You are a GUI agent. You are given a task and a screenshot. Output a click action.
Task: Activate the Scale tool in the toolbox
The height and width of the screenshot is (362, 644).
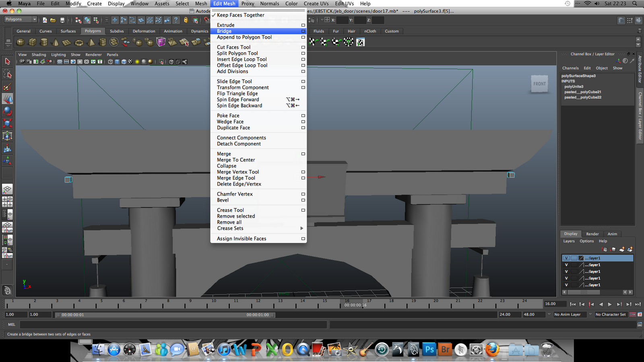point(7,123)
